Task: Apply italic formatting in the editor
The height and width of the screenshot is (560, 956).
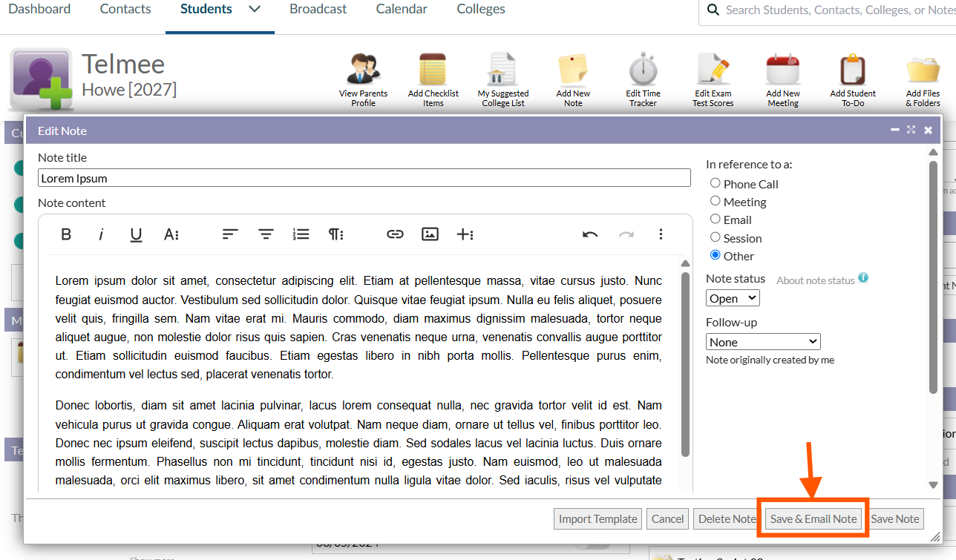Action: click(101, 234)
